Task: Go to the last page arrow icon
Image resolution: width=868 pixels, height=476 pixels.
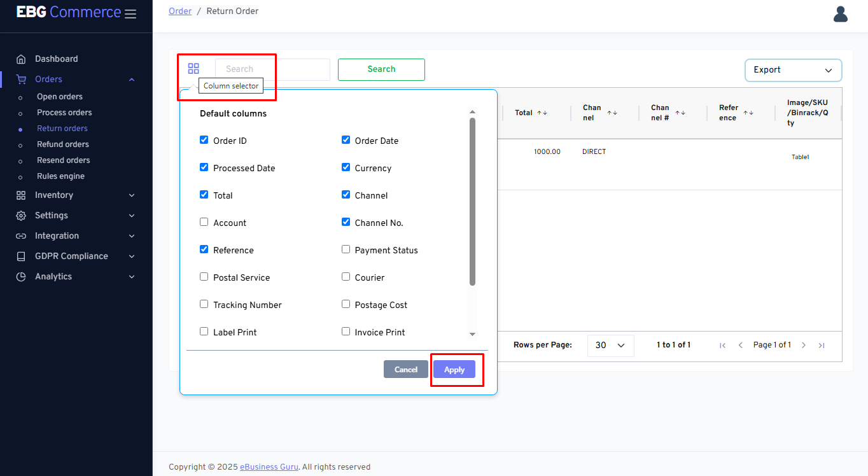Action: [x=822, y=346]
